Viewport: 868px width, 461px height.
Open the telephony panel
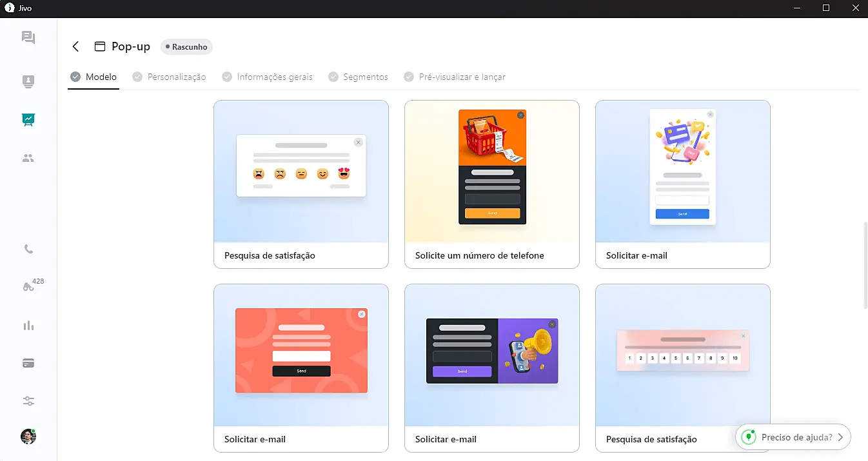[28, 249]
